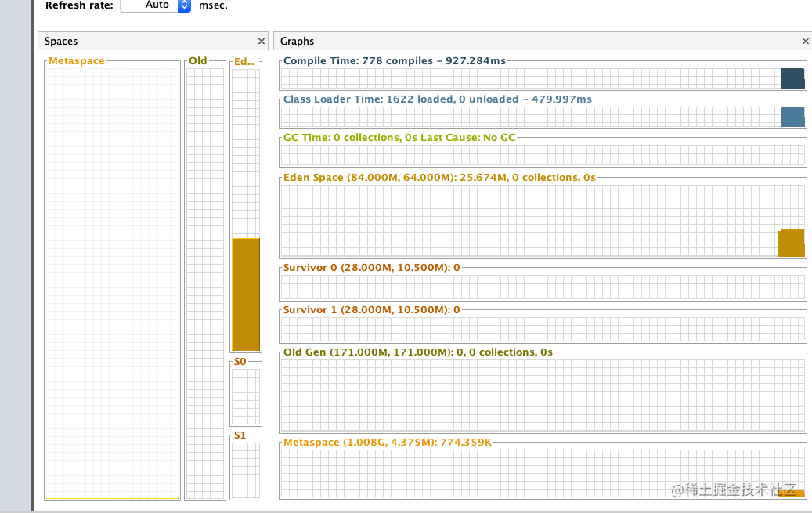Click the msec. unit label

tap(213, 5)
